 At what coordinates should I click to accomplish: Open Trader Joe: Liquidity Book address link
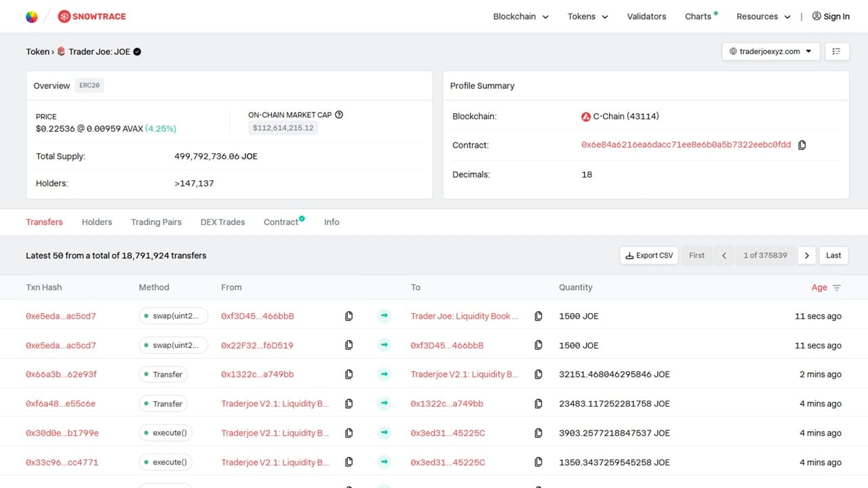click(465, 316)
